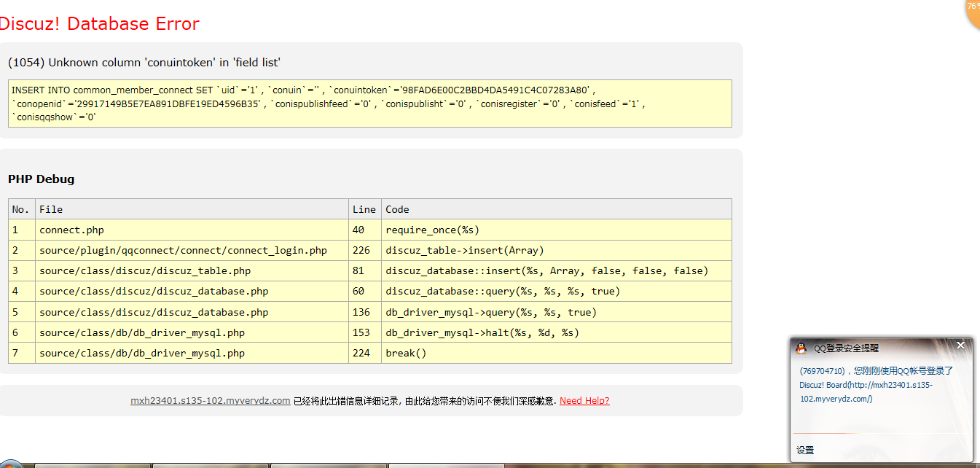980x468 pixels.
Task: Click the red Need Help? link
Action: [x=584, y=401]
